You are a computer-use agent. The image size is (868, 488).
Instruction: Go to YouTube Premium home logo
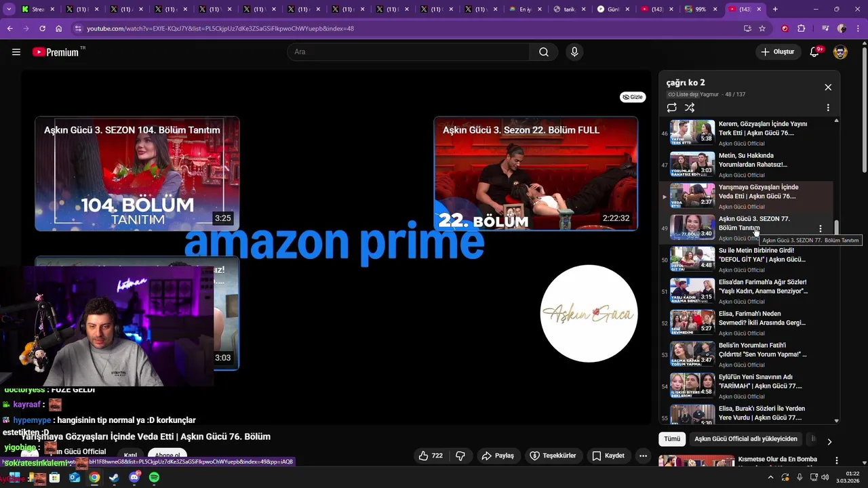tap(56, 52)
